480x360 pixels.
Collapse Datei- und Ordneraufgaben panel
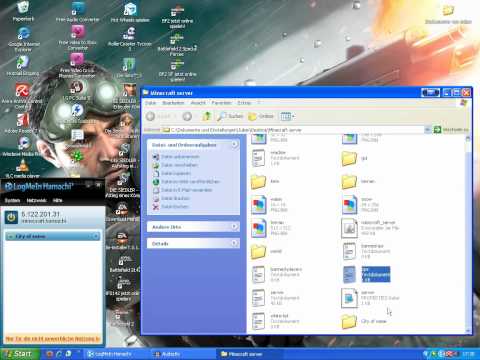(x=235, y=144)
